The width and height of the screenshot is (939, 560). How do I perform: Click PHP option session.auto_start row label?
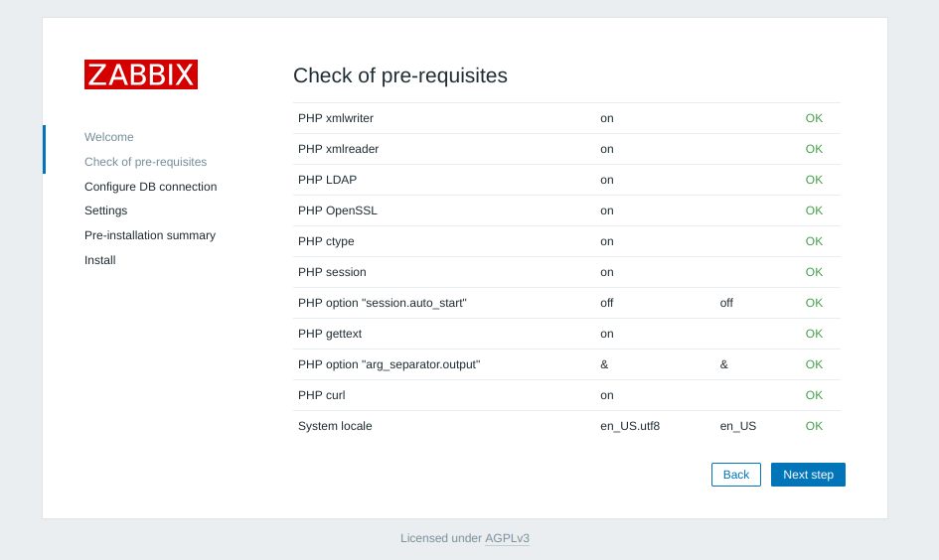[x=383, y=303]
